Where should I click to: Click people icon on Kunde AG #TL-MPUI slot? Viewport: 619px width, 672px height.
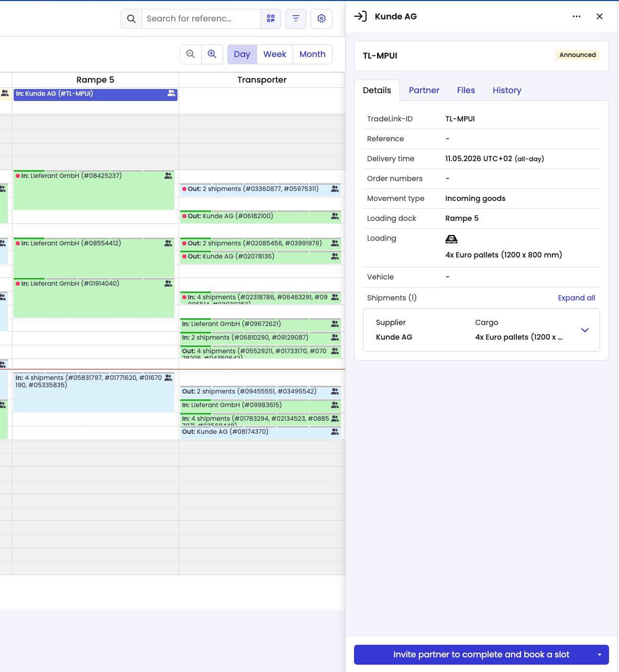coord(171,93)
